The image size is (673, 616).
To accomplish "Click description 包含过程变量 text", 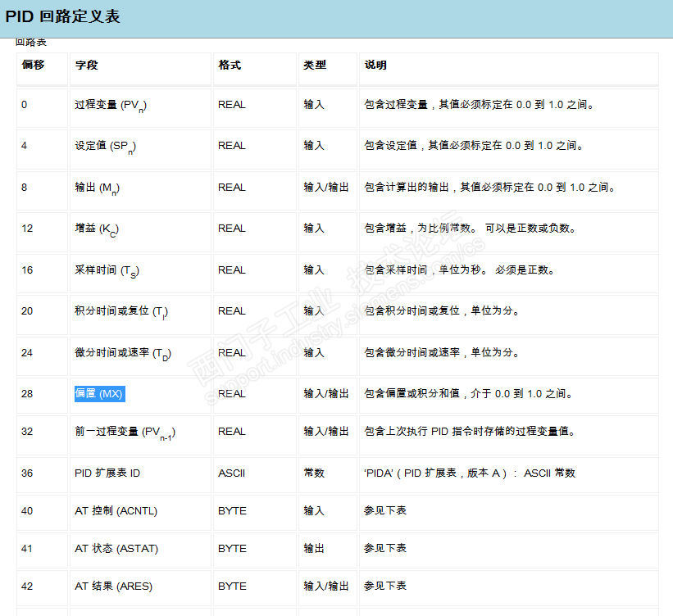I will point(479,105).
